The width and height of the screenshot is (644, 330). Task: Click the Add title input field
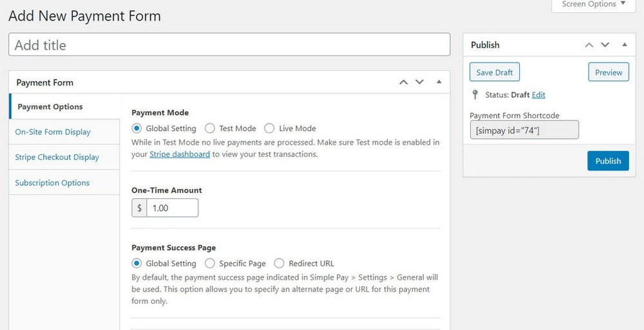[x=229, y=45]
